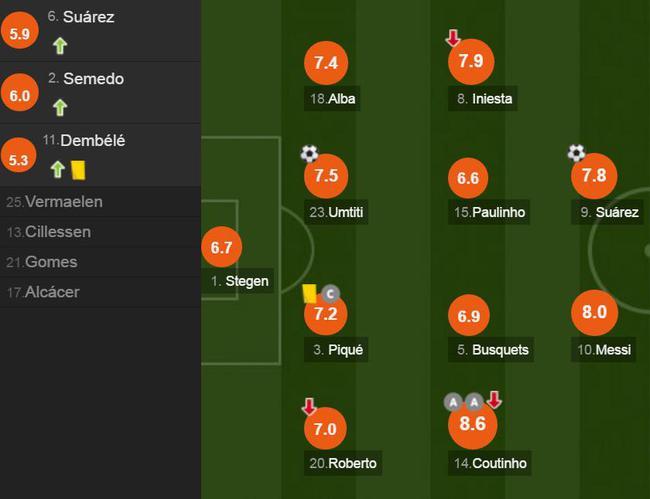Click the red substitution arrow above Iniesta
The height and width of the screenshot is (499, 650).
(x=453, y=38)
